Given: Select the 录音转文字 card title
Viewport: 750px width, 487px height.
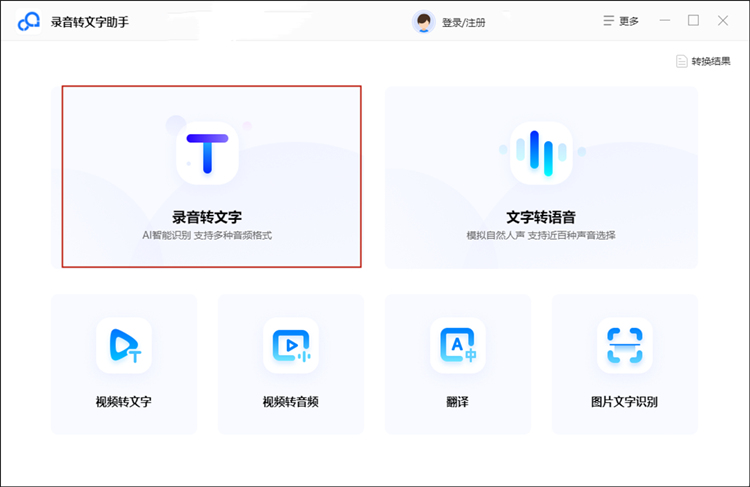Looking at the screenshot, I should [207, 217].
